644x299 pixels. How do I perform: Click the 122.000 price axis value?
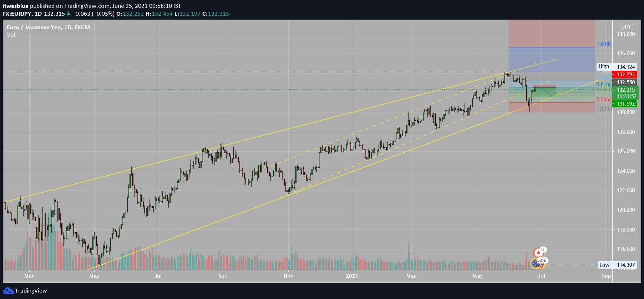click(x=626, y=191)
